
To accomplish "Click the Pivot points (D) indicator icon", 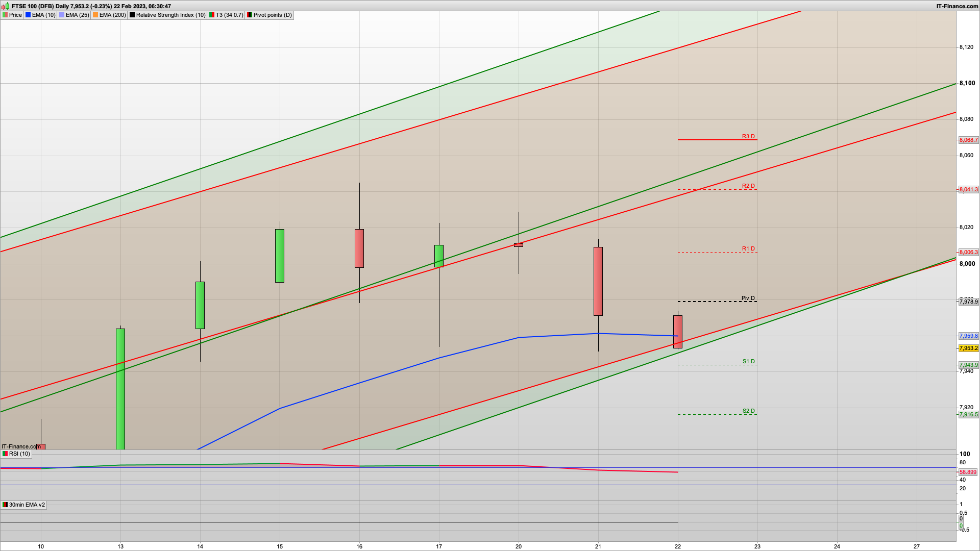I will coord(250,15).
